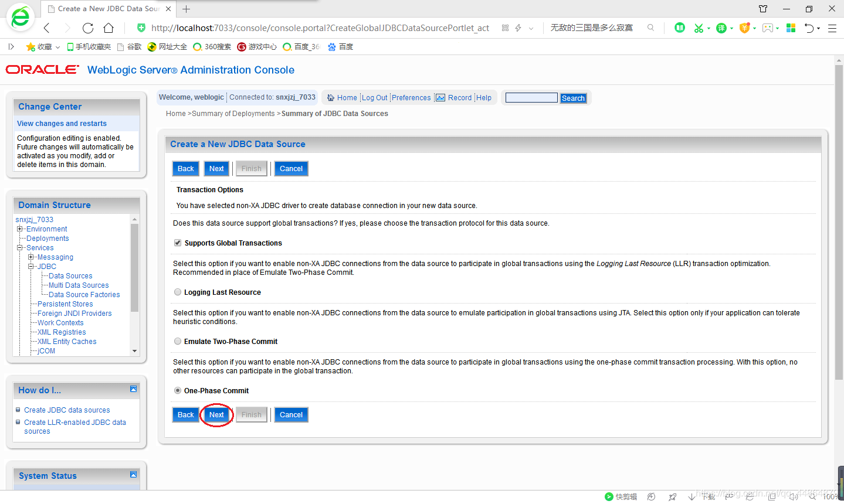Click the green translate icon
The width and height of the screenshot is (844, 504).
[x=721, y=28]
